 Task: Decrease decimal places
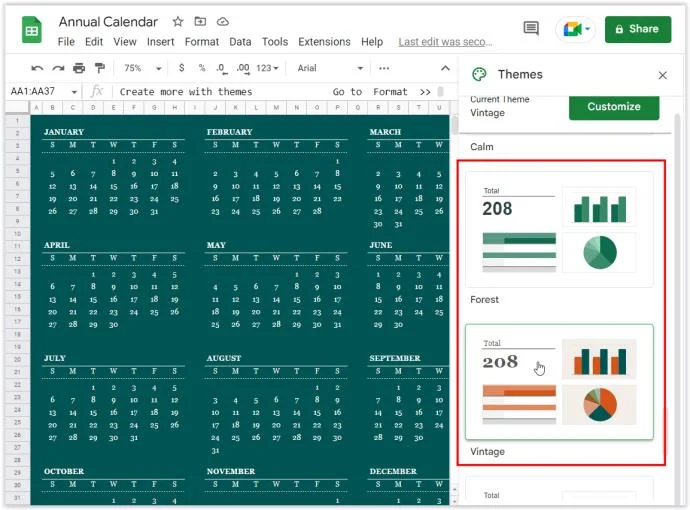[x=221, y=68]
